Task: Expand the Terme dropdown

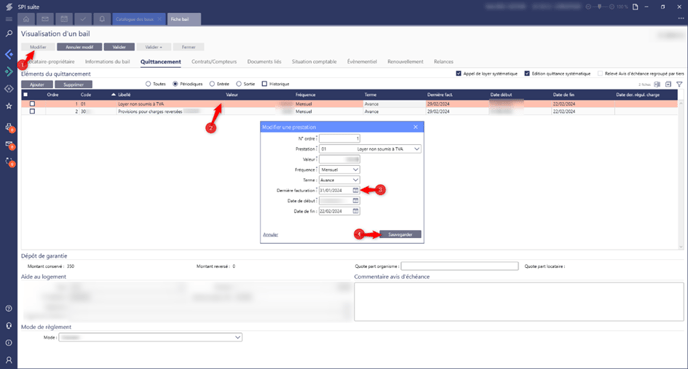Action: (355, 180)
